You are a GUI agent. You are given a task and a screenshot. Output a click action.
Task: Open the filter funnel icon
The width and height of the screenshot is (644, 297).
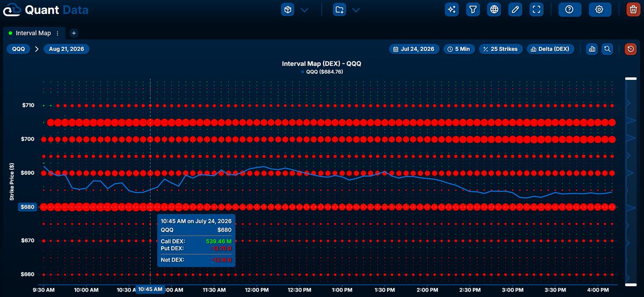point(473,10)
